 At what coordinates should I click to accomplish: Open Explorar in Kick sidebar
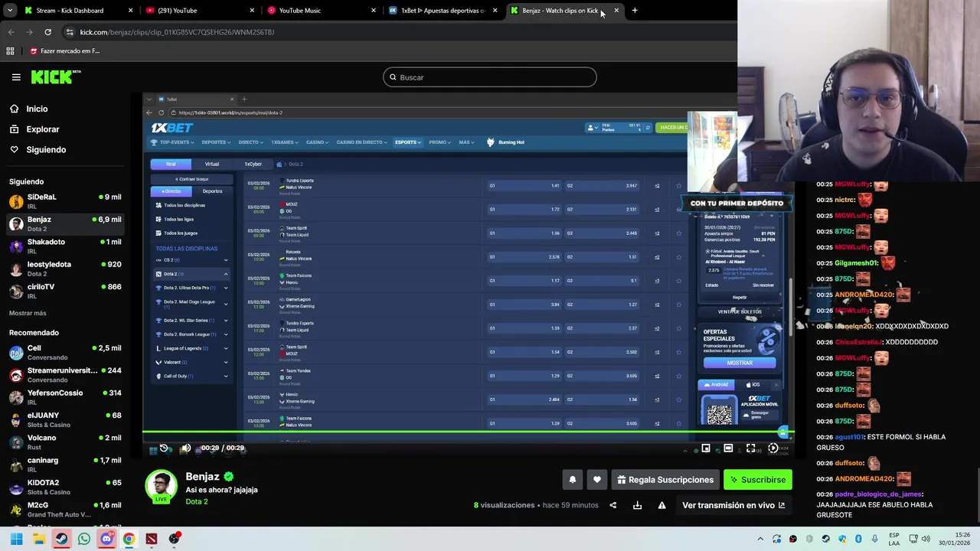click(x=34, y=129)
